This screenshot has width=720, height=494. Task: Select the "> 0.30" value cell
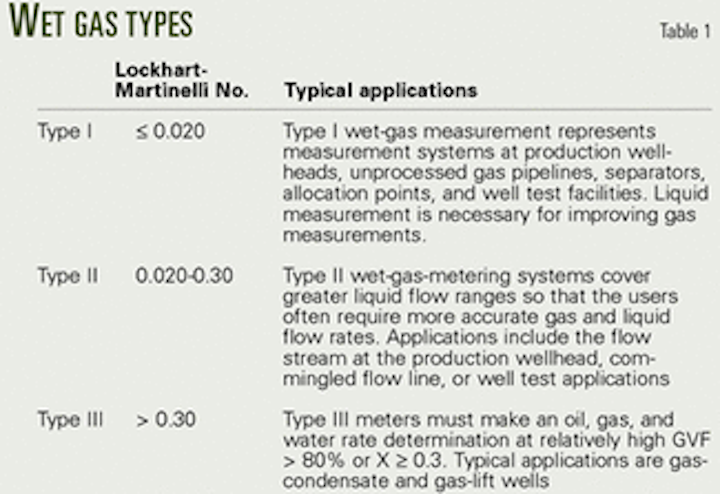pos(166,419)
